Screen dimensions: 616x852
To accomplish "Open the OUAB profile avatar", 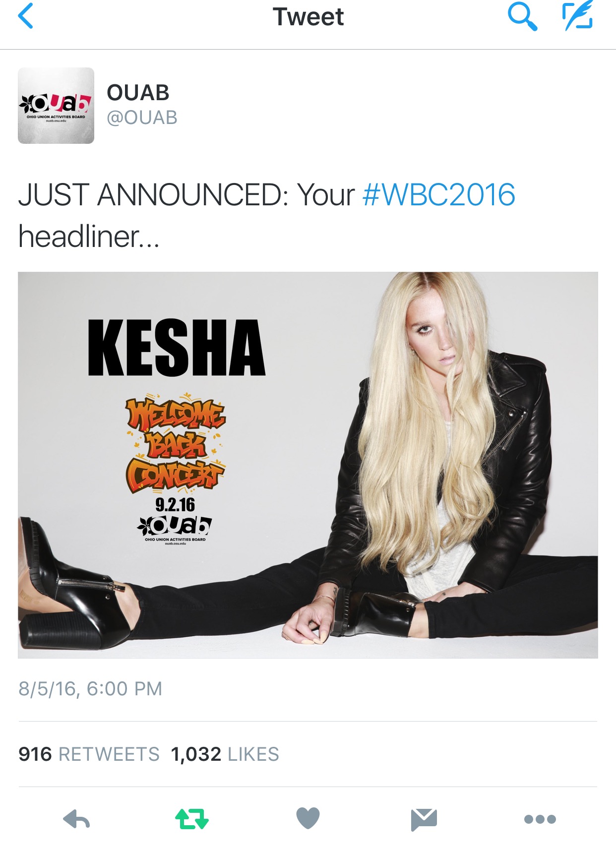I will 56,106.
